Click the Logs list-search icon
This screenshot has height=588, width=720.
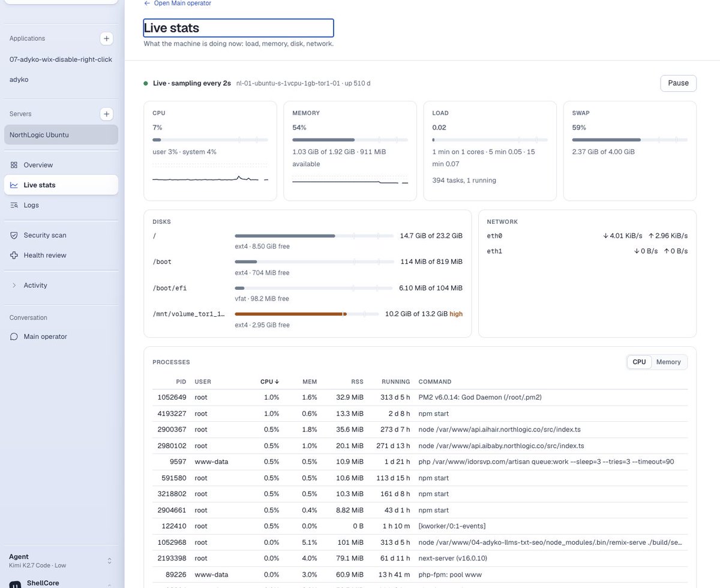(x=14, y=205)
